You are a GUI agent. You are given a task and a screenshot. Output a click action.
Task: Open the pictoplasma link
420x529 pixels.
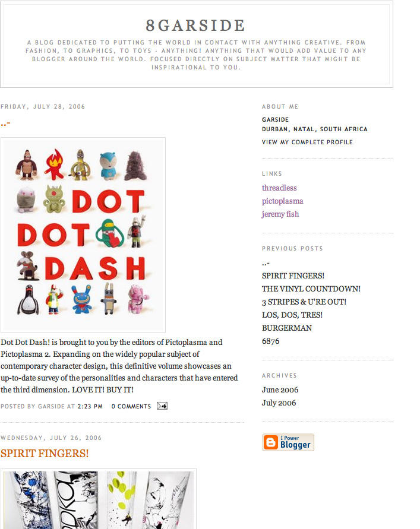283,201
